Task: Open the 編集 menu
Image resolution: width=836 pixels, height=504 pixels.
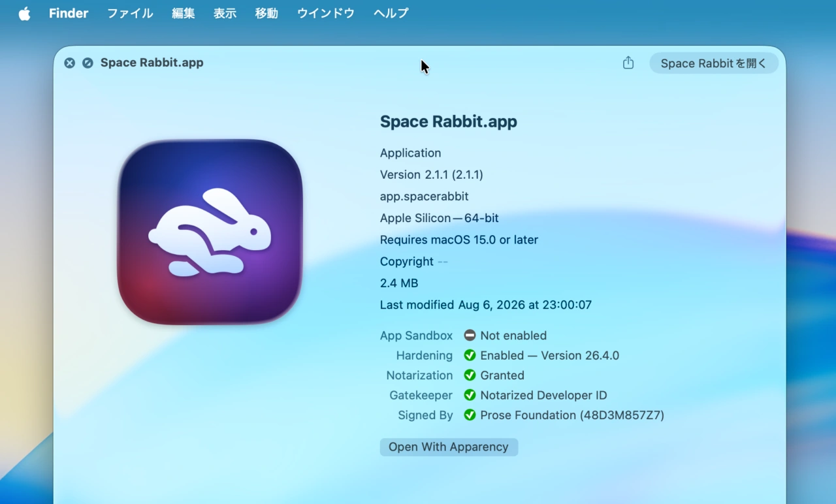Action: coord(184,13)
